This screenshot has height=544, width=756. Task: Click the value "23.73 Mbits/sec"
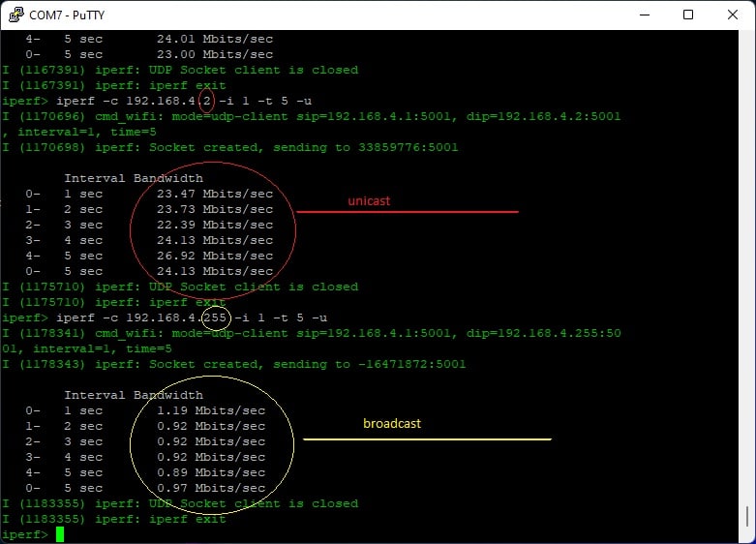tap(215, 209)
